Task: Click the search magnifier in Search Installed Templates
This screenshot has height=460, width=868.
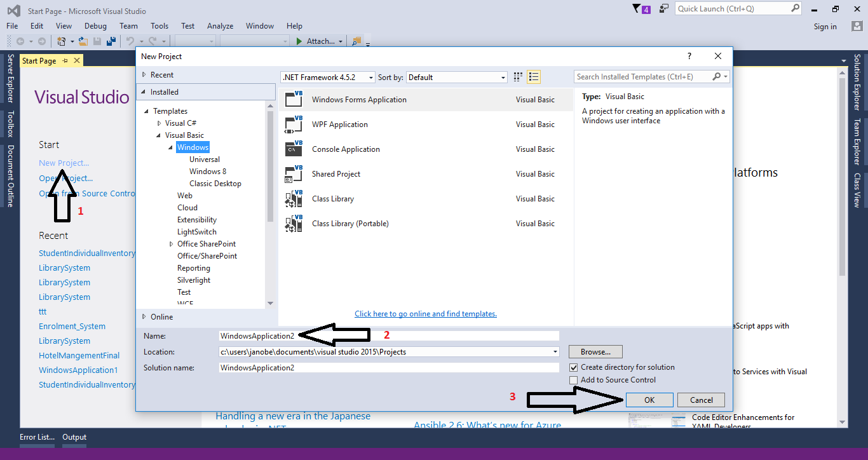Action: point(717,76)
